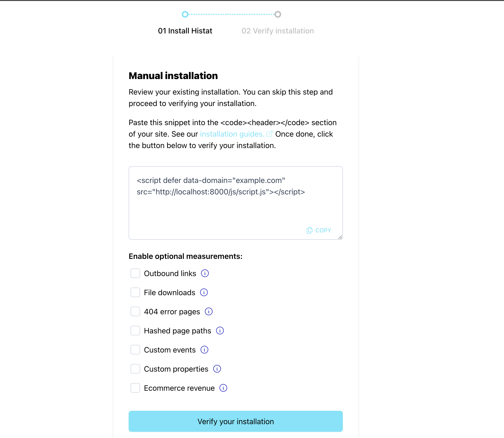
Task: Click the info icon next to File downloads
Action: tap(203, 292)
